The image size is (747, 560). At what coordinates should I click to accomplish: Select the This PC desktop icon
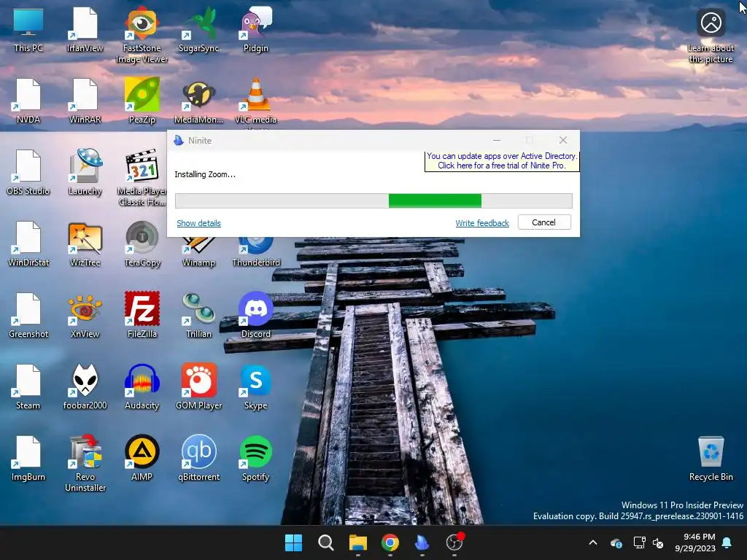click(x=28, y=29)
